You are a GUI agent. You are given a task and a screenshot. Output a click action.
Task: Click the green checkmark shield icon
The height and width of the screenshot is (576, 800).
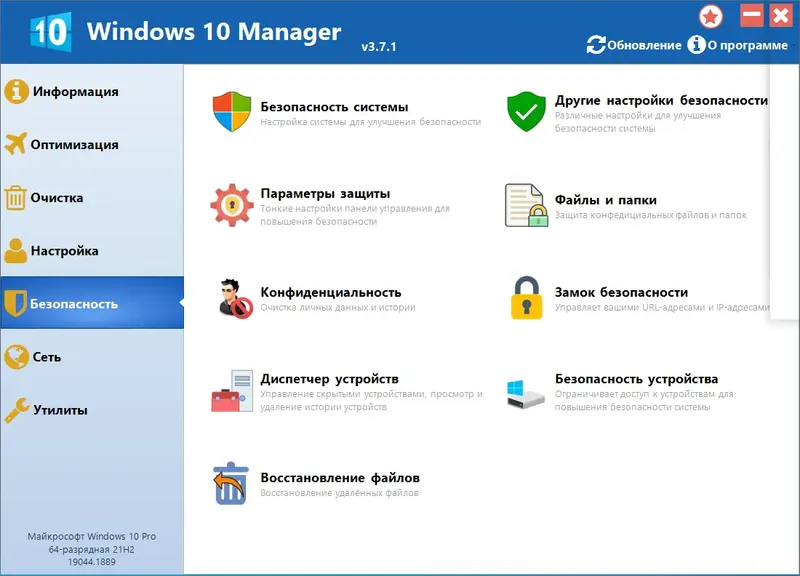click(526, 112)
